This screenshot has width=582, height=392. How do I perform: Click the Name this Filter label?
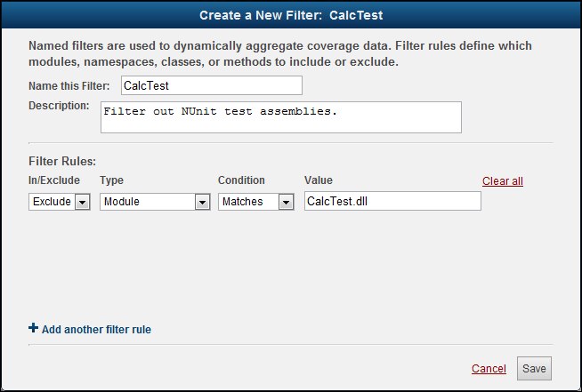pos(69,86)
